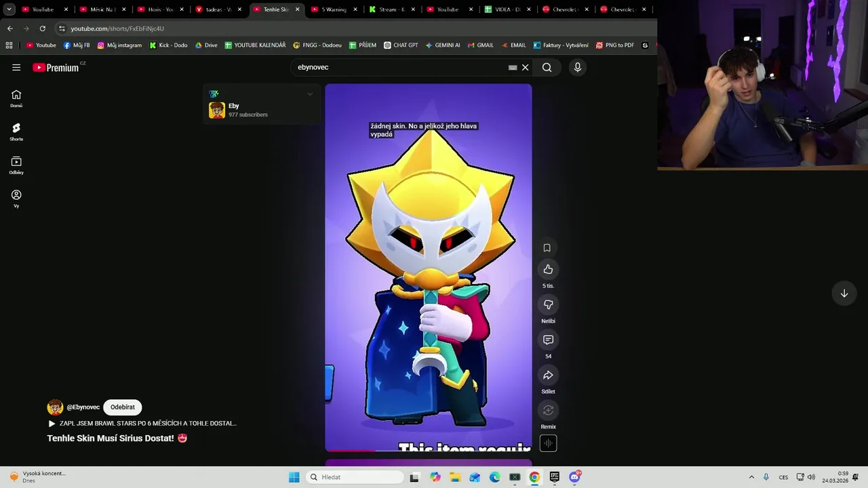Screen dimensions: 868x488
Task: Open the comments showing 54
Action: pyautogui.click(x=548, y=340)
